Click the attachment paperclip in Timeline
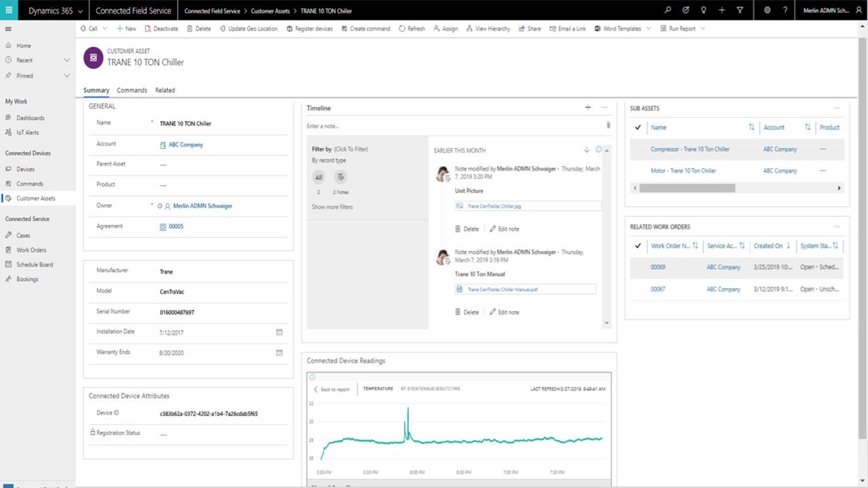 click(608, 125)
